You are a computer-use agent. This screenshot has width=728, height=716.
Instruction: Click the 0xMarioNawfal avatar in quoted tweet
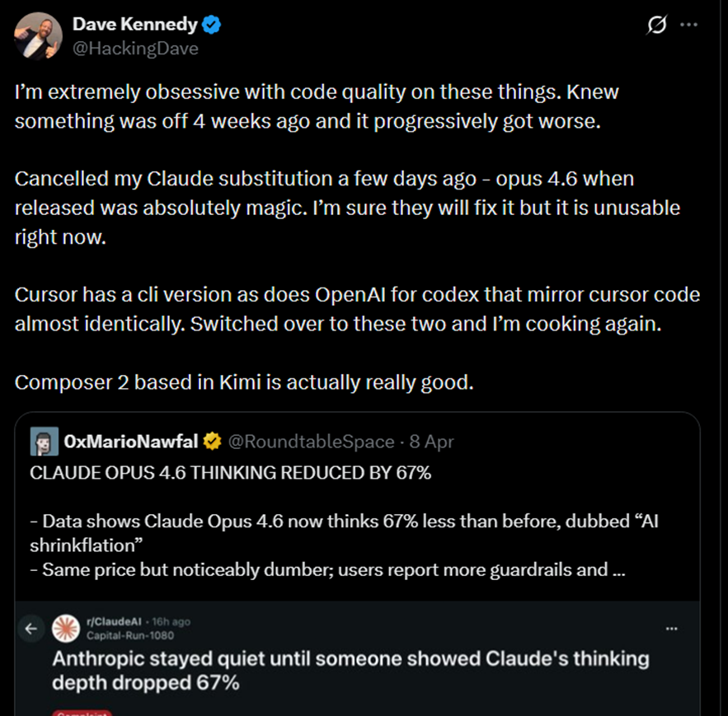tap(45, 442)
